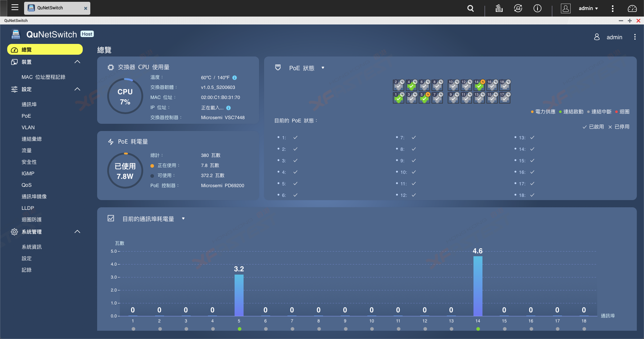Close the QuNetSwitch tab
This screenshot has height=339, width=644.
(86, 8)
